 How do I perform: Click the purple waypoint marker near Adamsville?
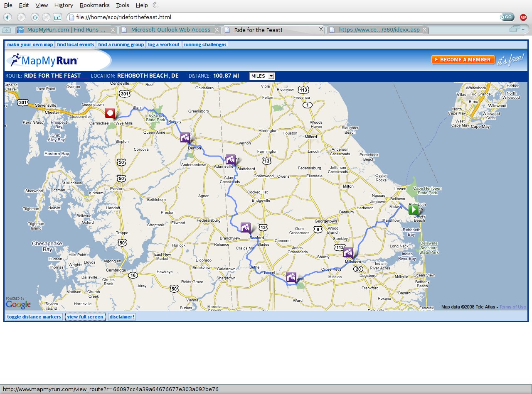tap(231, 159)
